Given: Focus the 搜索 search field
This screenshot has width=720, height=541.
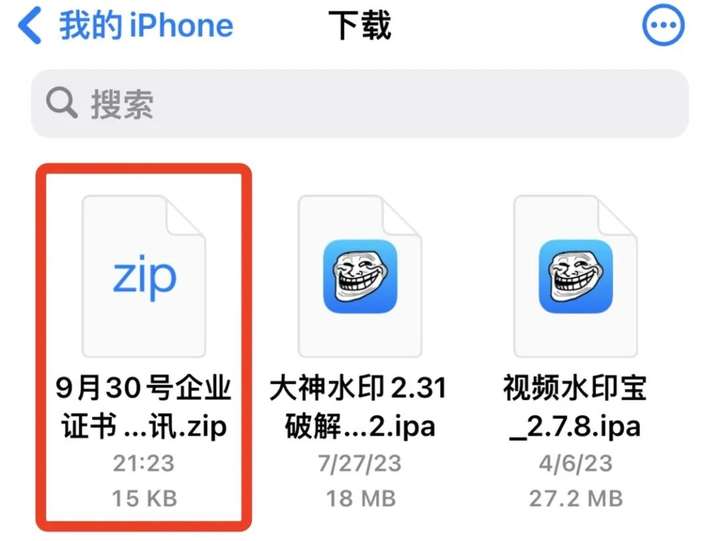Looking at the screenshot, I should tap(360, 103).
